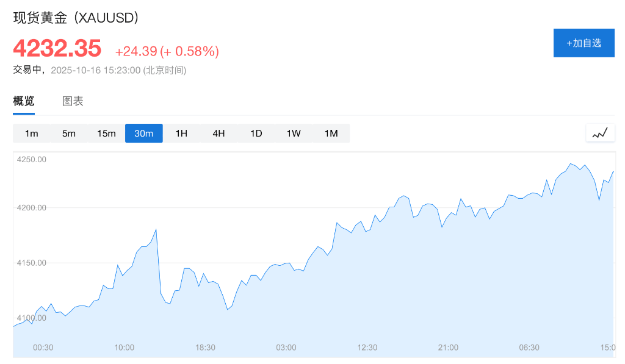Click the 交易中 trading status text
This screenshot has height=364, width=625.
click(26, 70)
